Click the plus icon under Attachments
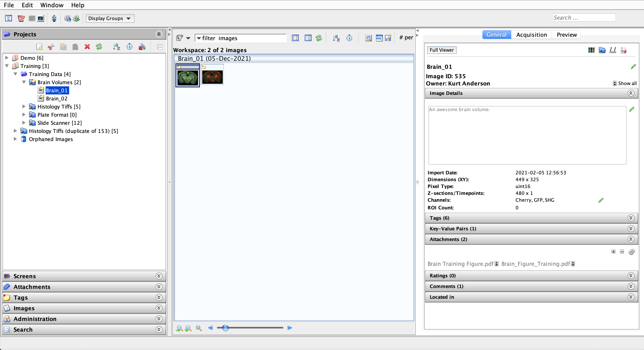This screenshot has width=644, height=350. tap(613, 252)
